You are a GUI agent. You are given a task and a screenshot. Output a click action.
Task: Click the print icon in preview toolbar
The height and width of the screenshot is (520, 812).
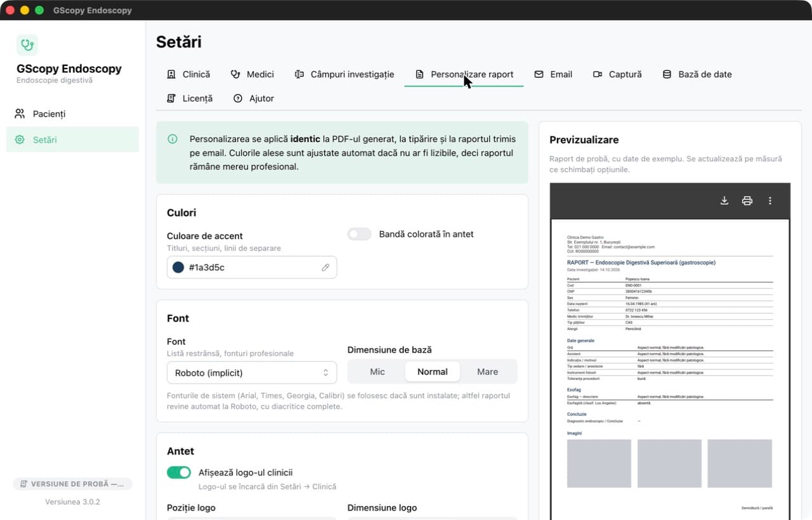747,201
